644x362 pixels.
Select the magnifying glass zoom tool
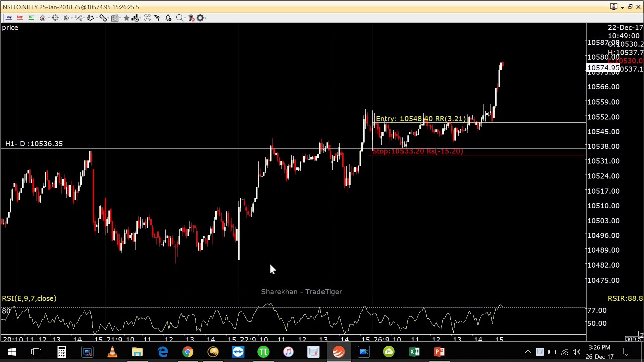pos(180,18)
